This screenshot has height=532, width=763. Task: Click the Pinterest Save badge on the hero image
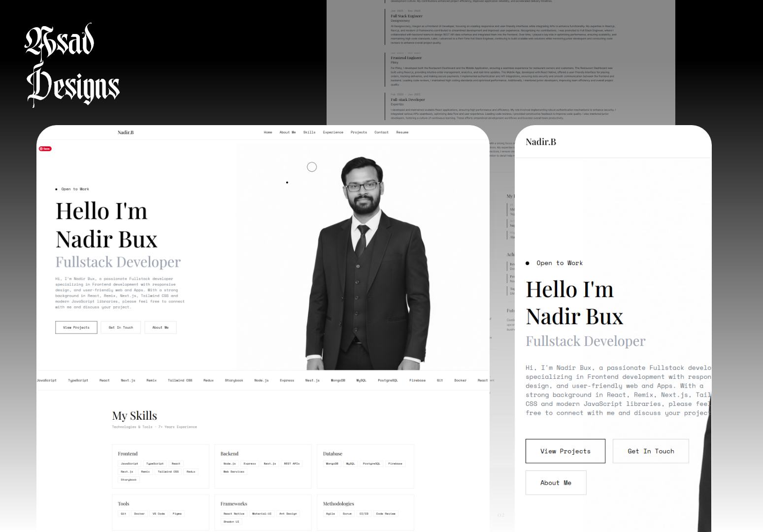pyautogui.click(x=45, y=148)
